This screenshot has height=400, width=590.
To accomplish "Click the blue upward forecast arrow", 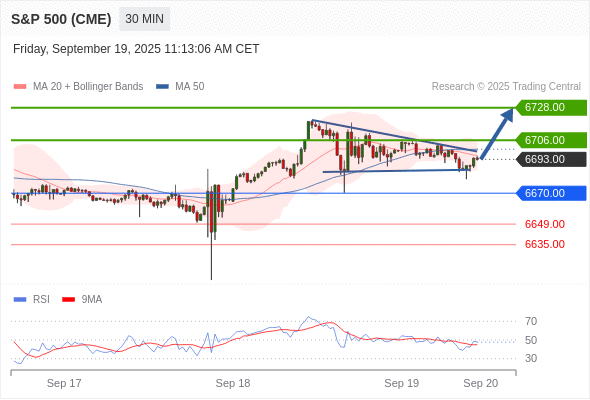I will pos(497,133).
